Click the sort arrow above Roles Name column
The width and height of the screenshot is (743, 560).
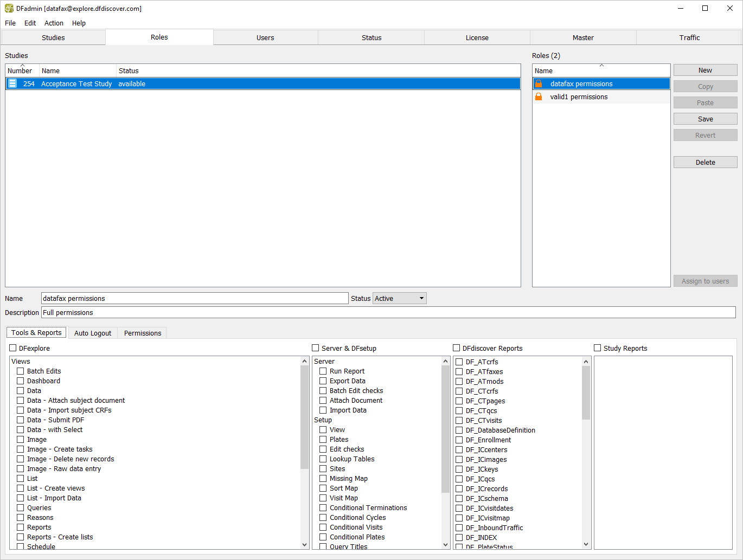(601, 66)
